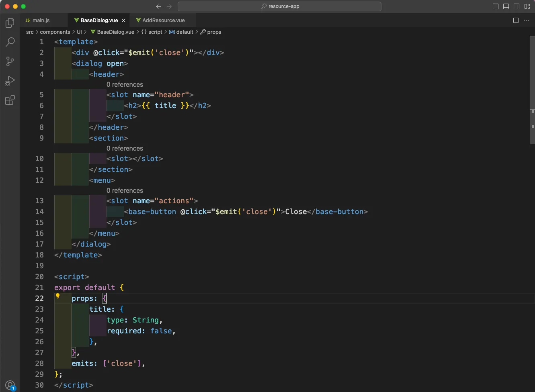The height and width of the screenshot is (392, 535).
Task: Click the '{{ title }}' interpolation on line 6
Action: tap(165, 106)
